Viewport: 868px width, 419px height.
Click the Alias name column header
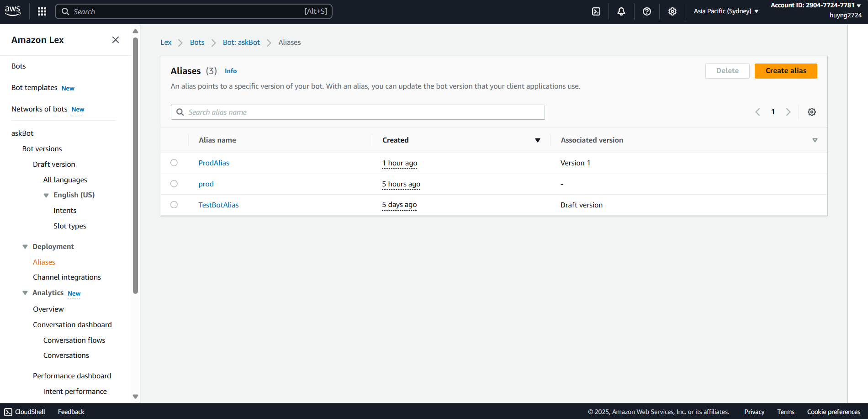click(x=217, y=140)
